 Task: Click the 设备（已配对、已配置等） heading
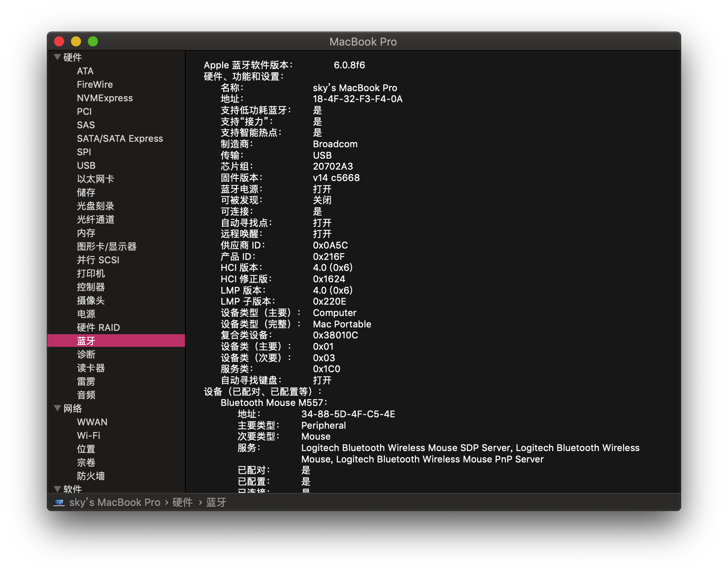[x=263, y=392]
